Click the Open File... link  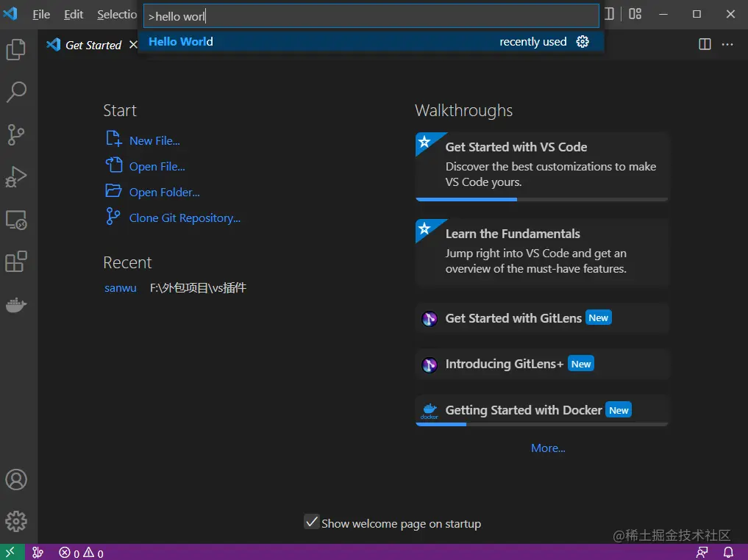(x=157, y=166)
